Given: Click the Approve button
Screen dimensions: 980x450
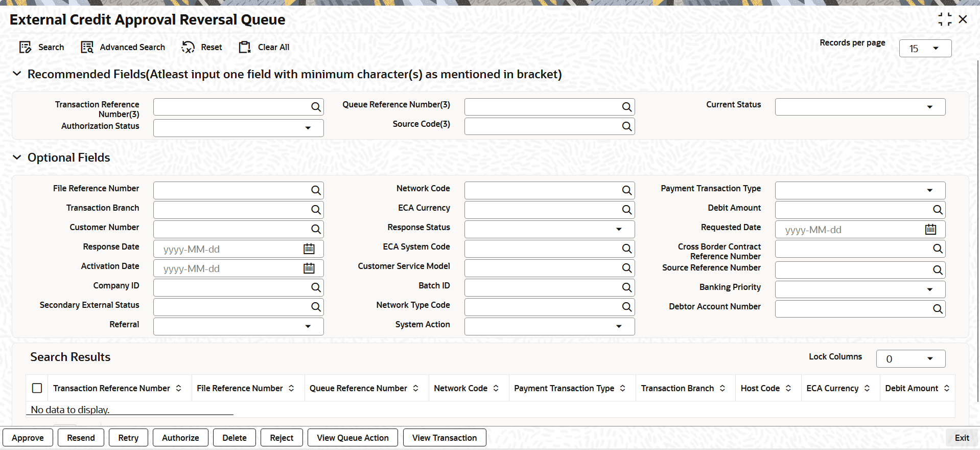Looking at the screenshot, I should click(x=28, y=438).
